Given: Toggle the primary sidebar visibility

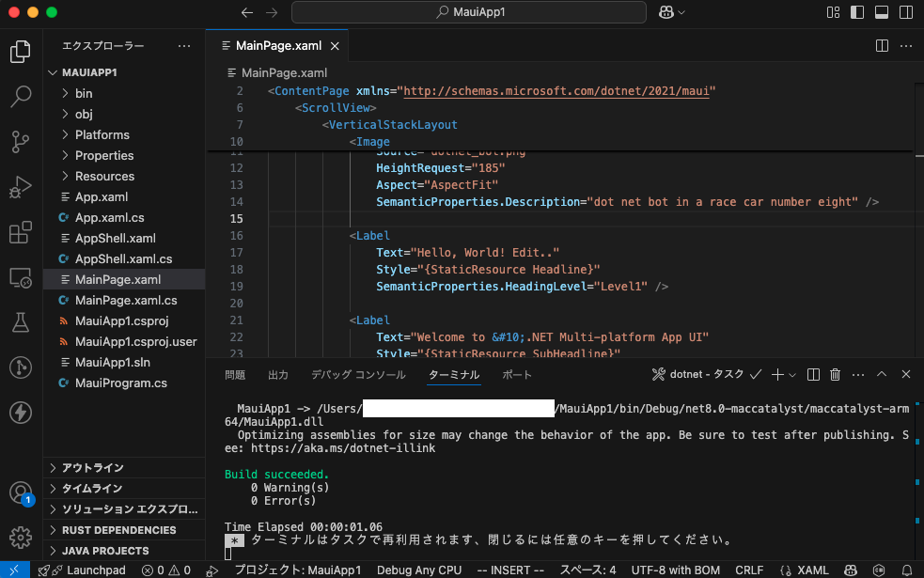Looking at the screenshot, I should click(x=856, y=13).
